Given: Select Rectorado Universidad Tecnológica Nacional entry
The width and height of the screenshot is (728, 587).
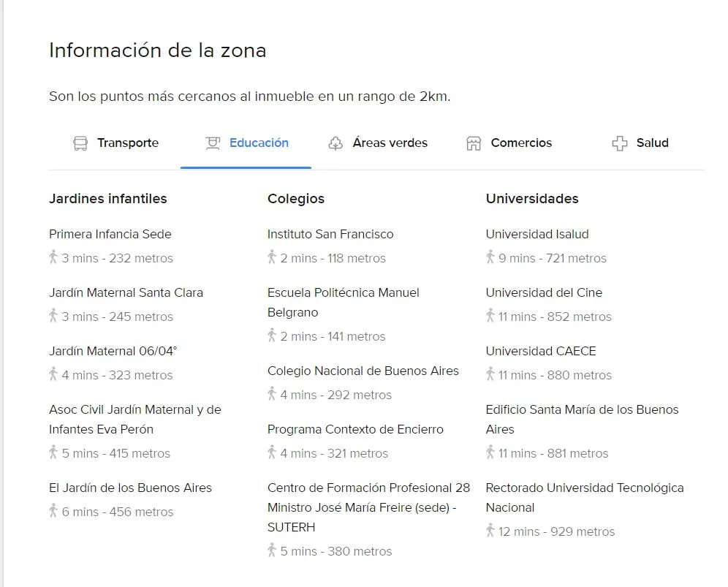Looking at the screenshot, I should 584,497.
